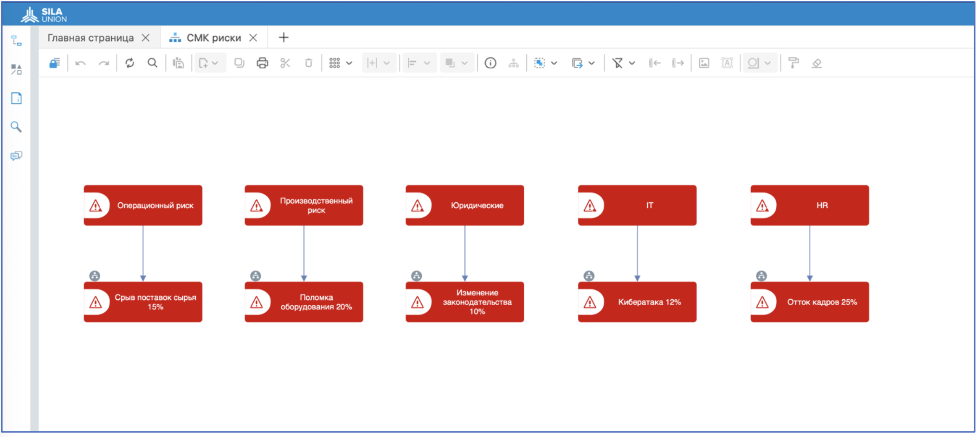The height and width of the screenshot is (437, 980).
Task: Click the lock icon in the toolbar
Action: pos(55,63)
